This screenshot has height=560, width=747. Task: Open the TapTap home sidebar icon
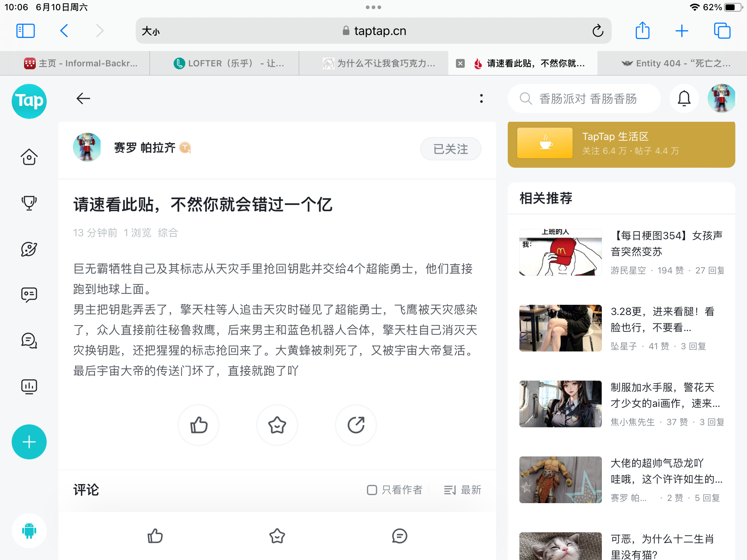[29, 157]
